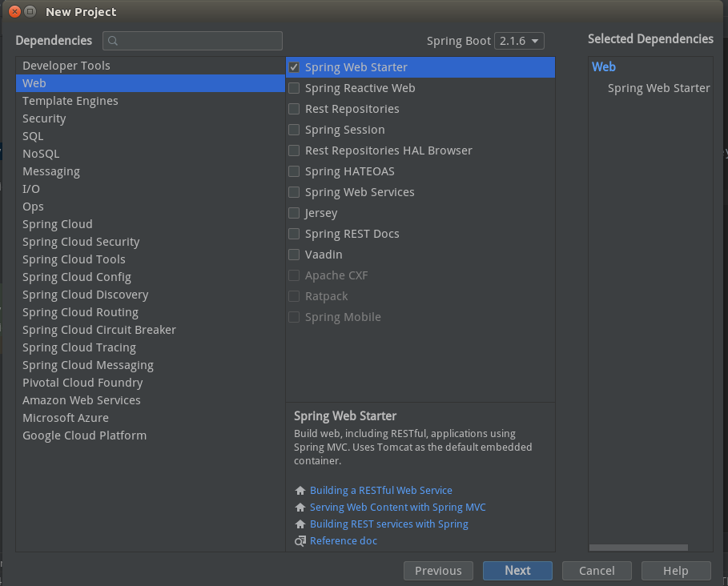This screenshot has width=728, height=586.
Task: Click the Selected Dependencies horizontal scrollbar
Action: (638, 548)
